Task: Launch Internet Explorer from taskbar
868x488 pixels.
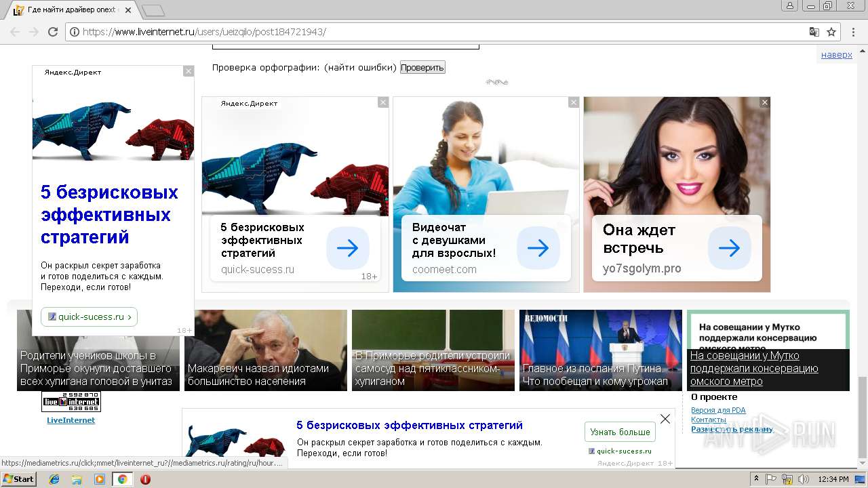Action: coord(54,479)
